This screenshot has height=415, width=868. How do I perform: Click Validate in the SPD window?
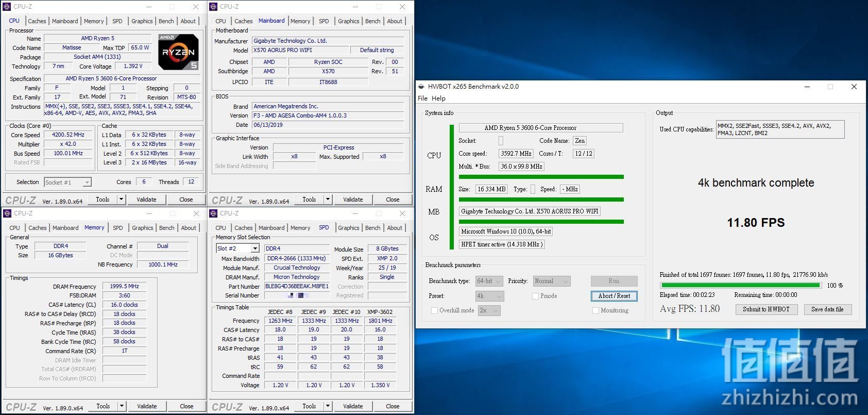pos(353,406)
